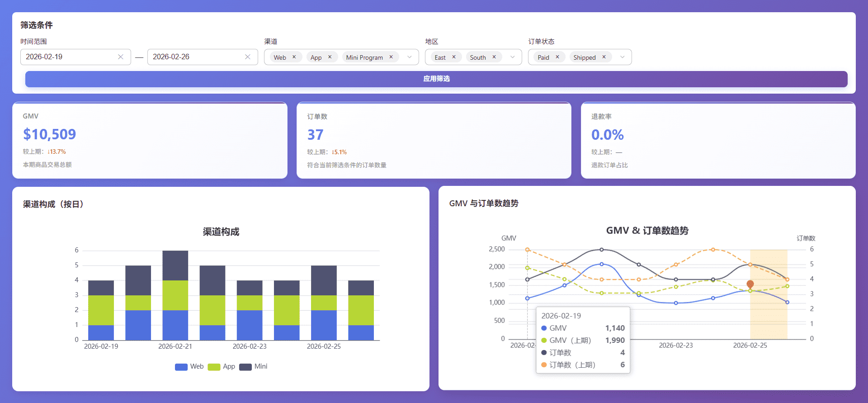Expand the order status dropdown arrow
This screenshot has width=868, height=403.
(623, 57)
